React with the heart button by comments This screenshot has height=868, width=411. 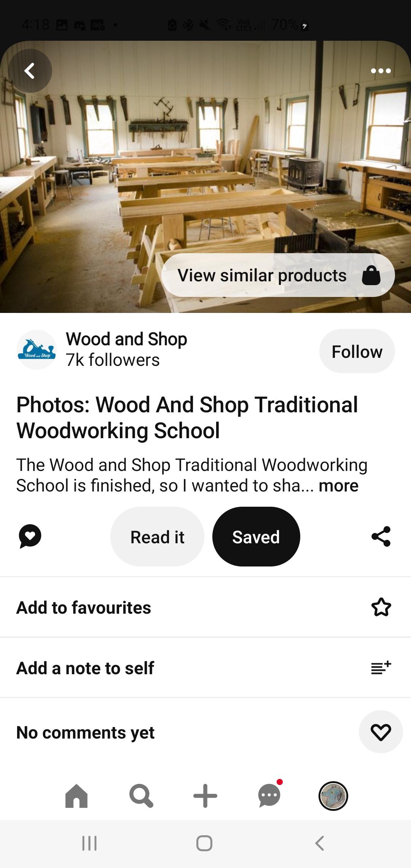(381, 732)
